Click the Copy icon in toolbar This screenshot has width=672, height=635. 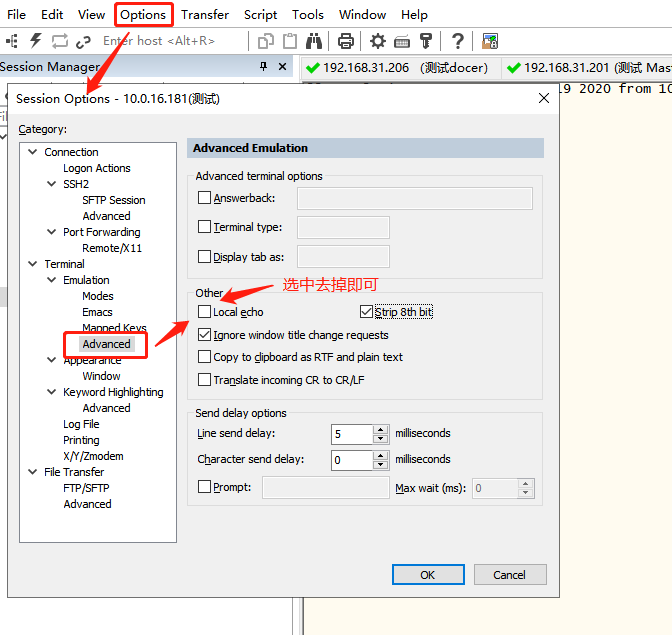[x=266, y=41]
